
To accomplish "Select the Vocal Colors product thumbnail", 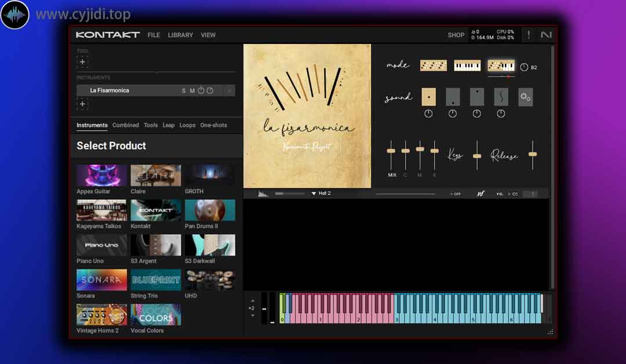I will 156,315.
